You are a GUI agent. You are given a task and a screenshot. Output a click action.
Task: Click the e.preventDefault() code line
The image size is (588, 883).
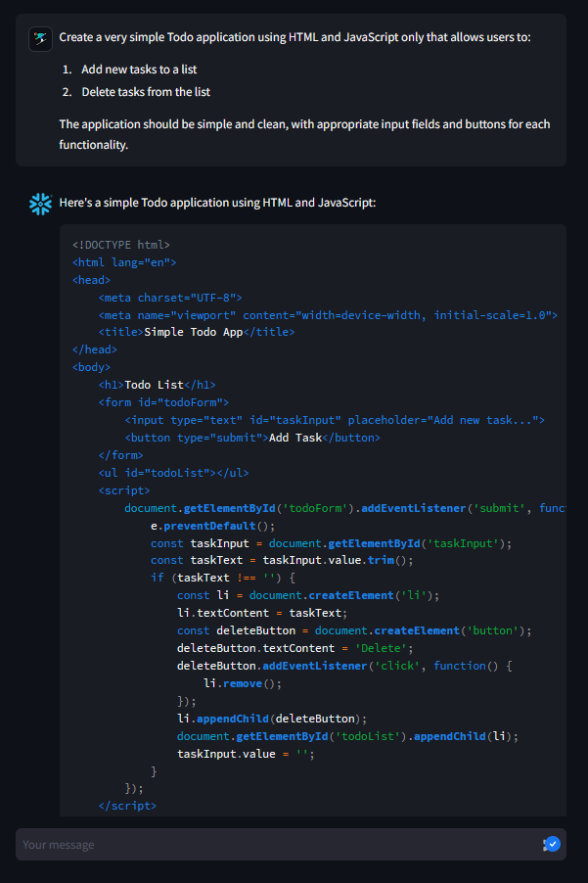pos(212,526)
